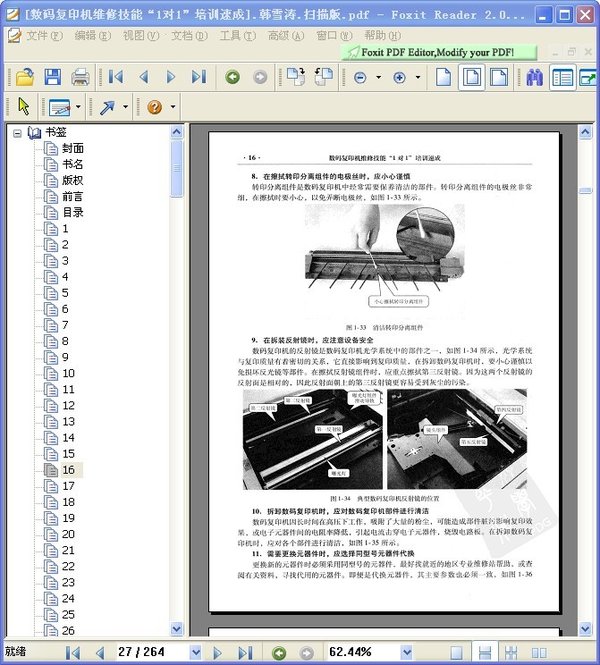Image resolution: width=600 pixels, height=665 pixels.
Task: Select facing pages layout in status bar
Action: pyautogui.click(x=539, y=653)
